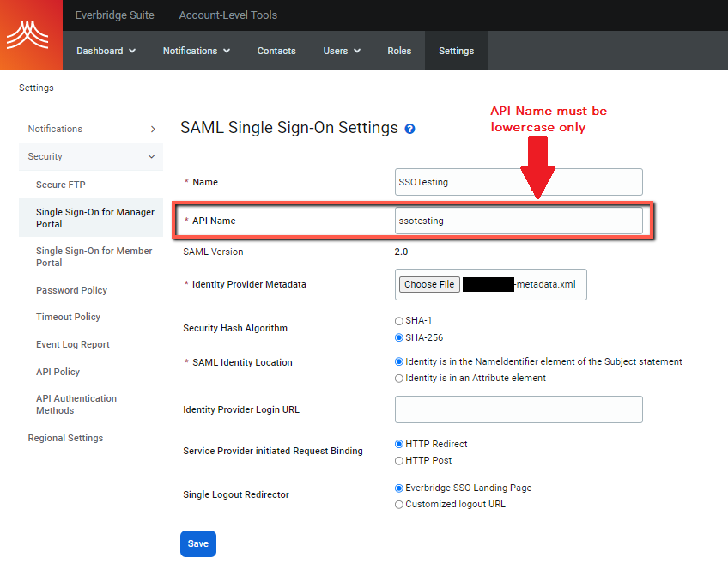This screenshot has width=728, height=564.
Task: Enable Customized logout URL option
Action: click(x=397, y=504)
